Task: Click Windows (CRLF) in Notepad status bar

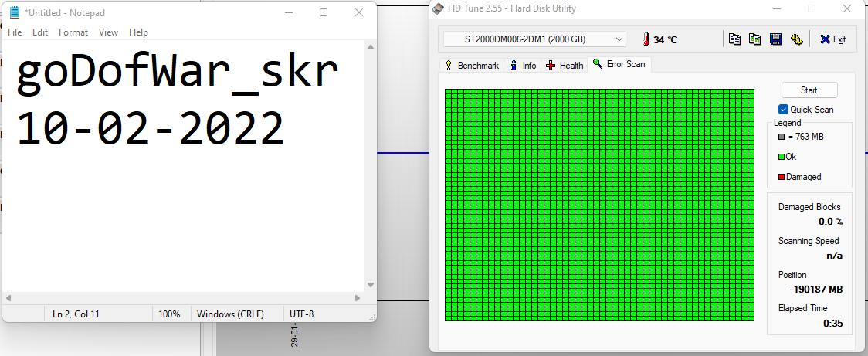Action: (x=230, y=314)
